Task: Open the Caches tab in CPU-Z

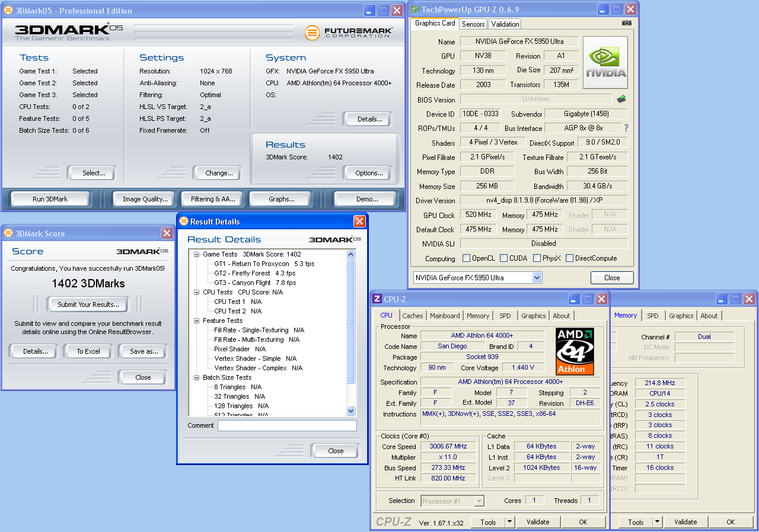Action: 413,316
